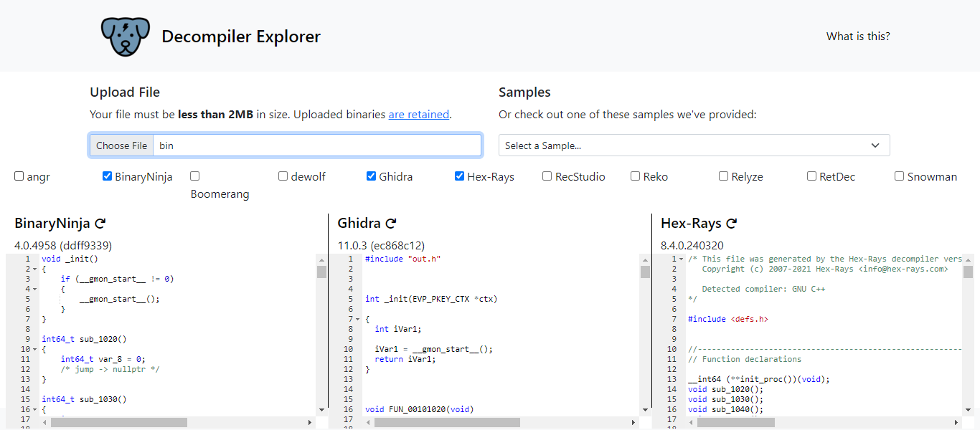980x430 pixels.
Task: Open the Select a Sample dropdown
Action: coord(694,145)
